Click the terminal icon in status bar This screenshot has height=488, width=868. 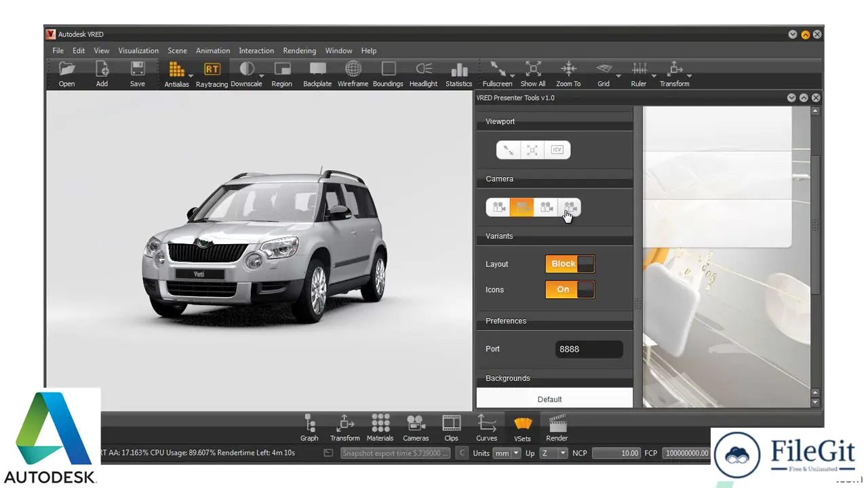pyautogui.click(x=328, y=453)
